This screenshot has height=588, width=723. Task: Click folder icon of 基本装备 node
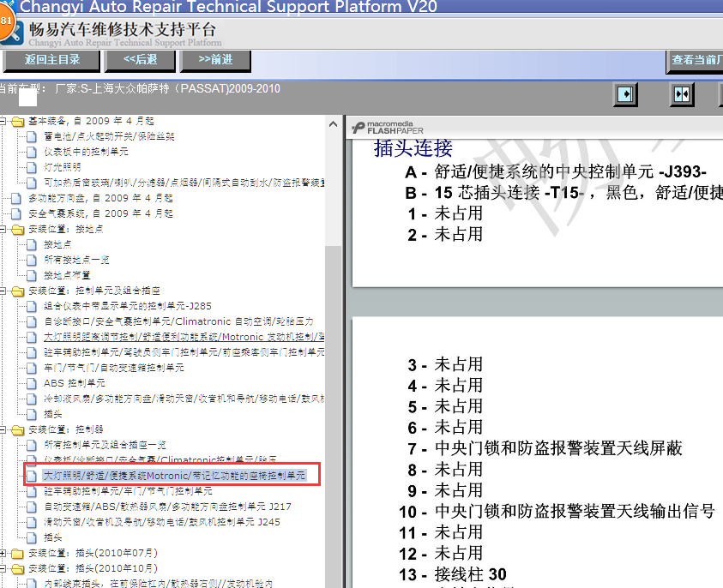pos(17,121)
